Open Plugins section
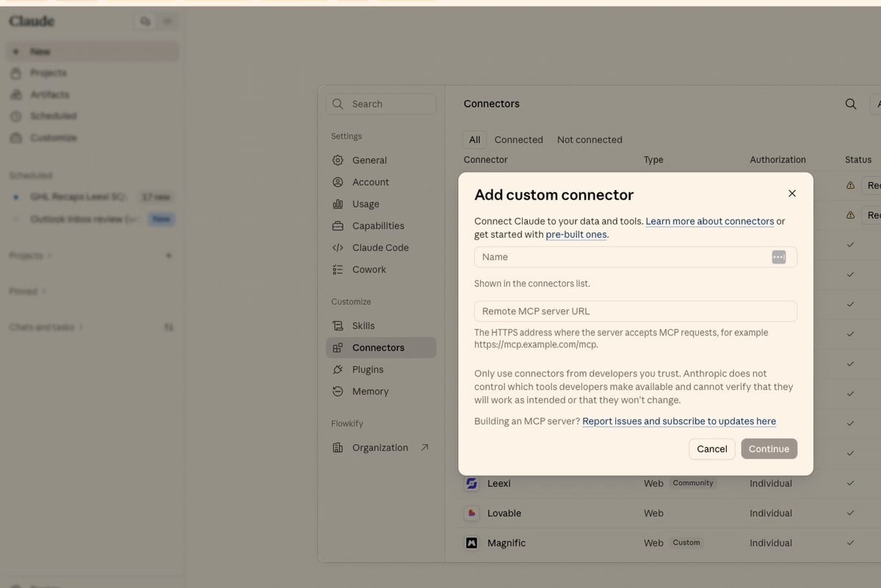This screenshot has height=588, width=881. pyautogui.click(x=381, y=370)
